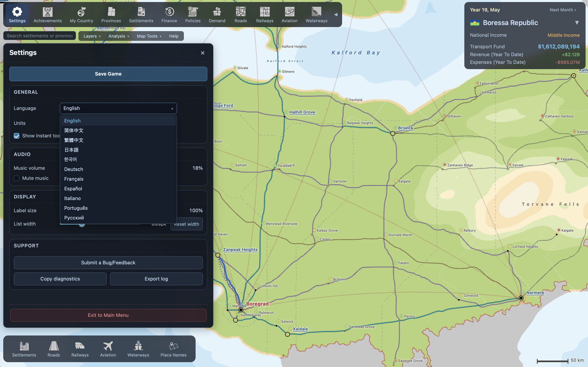The image size is (588, 367).
Task: Expand the Layers dropdown menu
Action: (x=92, y=36)
